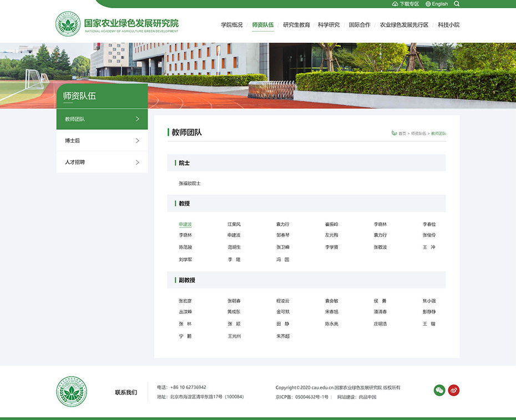Viewport: 516px width, 420px height.
Task: Open the Weibo icon in the footer
Action: (x=453, y=390)
